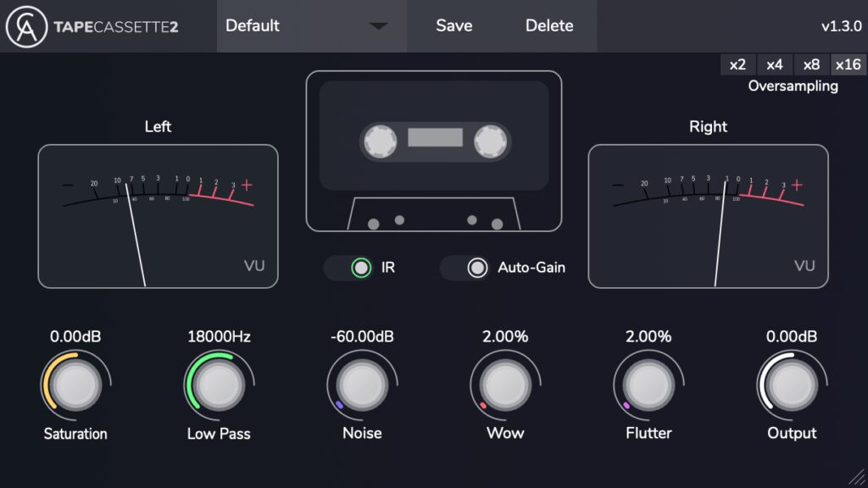868x488 pixels.
Task: Click the preset dropdown arrow
Action: click(x=379, y=26)
